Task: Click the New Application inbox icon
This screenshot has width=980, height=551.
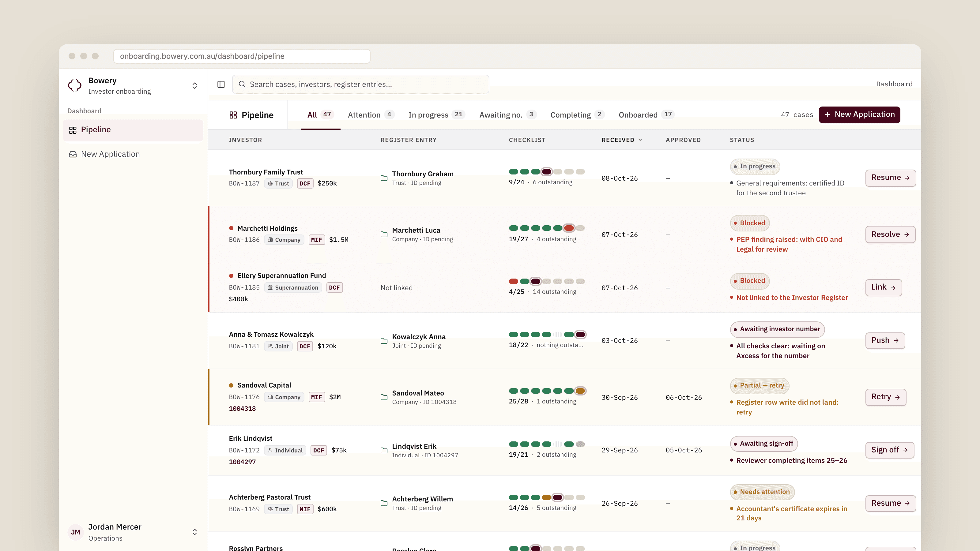Action: (73, 154)
